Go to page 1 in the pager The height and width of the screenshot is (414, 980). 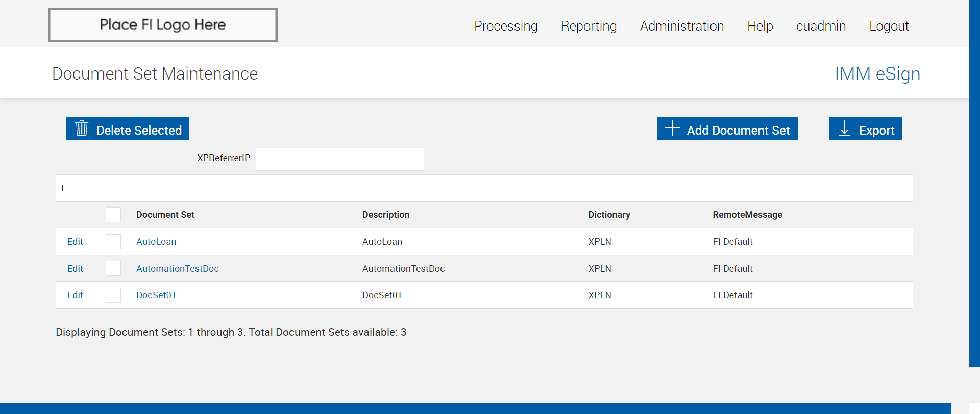coord(62,188)
